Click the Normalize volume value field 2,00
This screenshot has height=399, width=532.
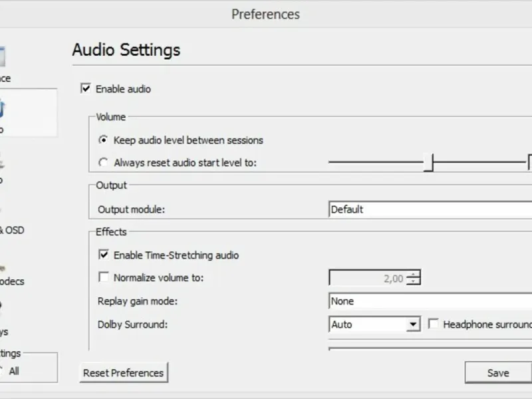368,278
